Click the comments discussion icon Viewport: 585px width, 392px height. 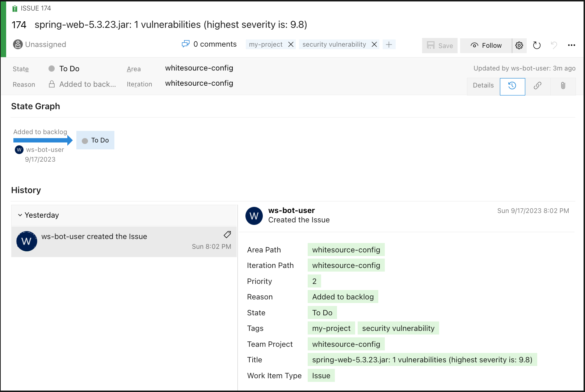185,44
